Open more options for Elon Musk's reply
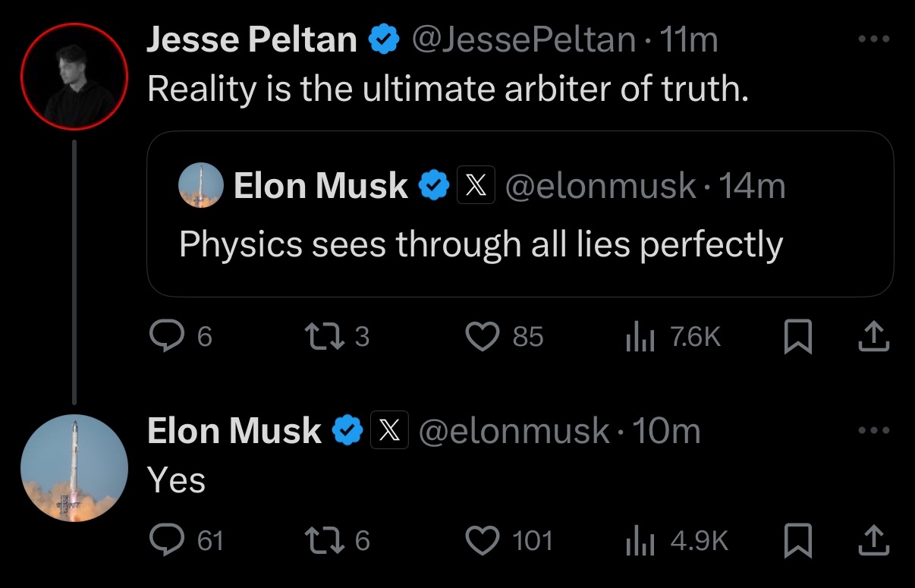Image resolution: width=915 pixels, height=588 pixels. [872, 430]
